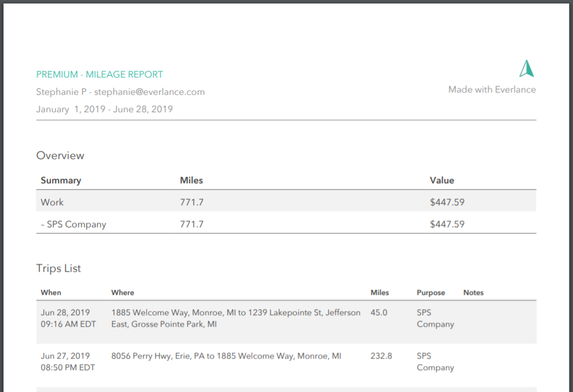
Task: Click the Notes column header
Action: pos(473,293)
